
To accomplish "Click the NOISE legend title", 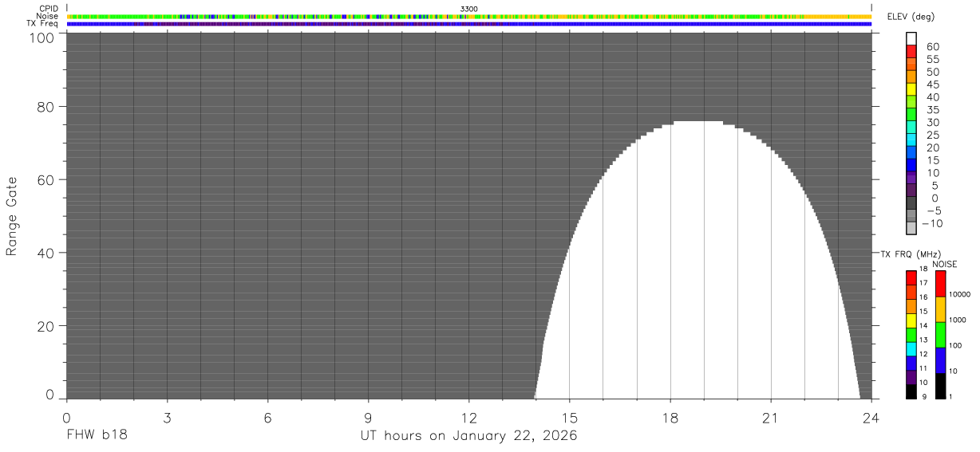I will click(x=945, y=264).
